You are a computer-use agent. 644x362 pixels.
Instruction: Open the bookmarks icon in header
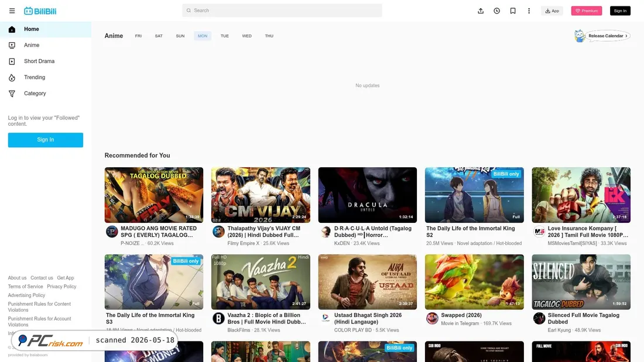click(x=513, y=11)
